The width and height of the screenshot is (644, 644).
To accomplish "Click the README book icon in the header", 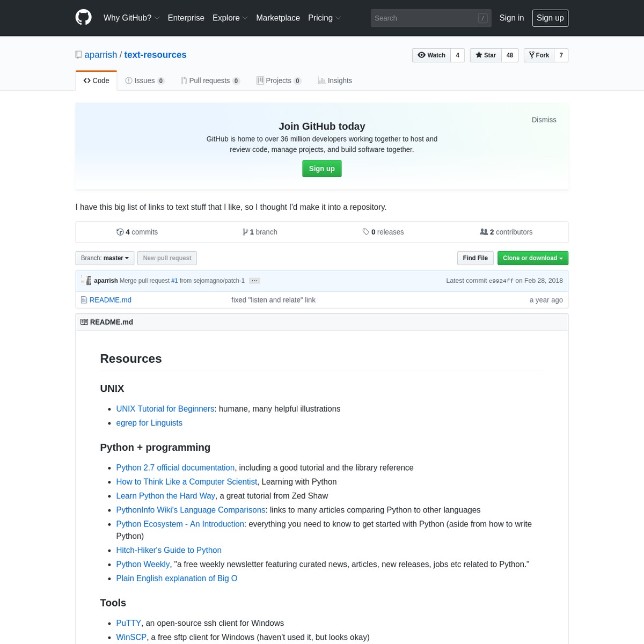I will pos(84,322).
